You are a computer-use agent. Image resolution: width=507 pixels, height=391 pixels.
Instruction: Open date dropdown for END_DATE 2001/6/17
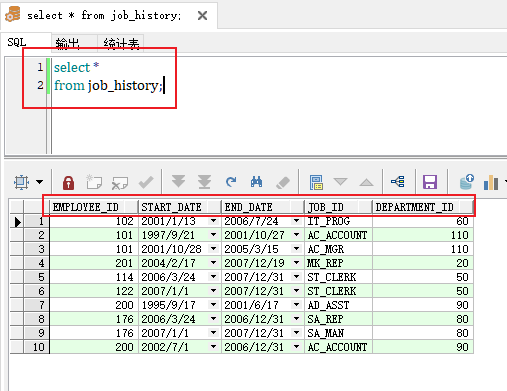coord(296,305)
